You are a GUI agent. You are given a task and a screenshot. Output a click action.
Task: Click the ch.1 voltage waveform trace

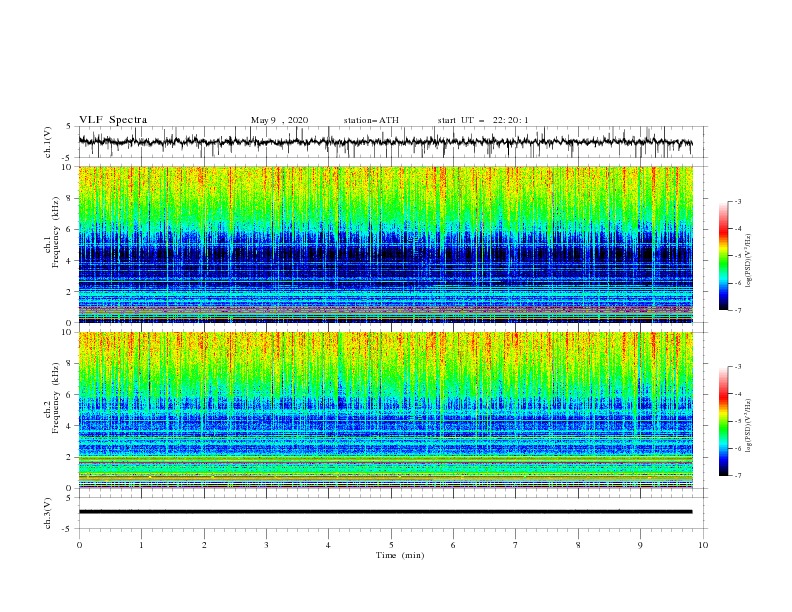(385, 142)
